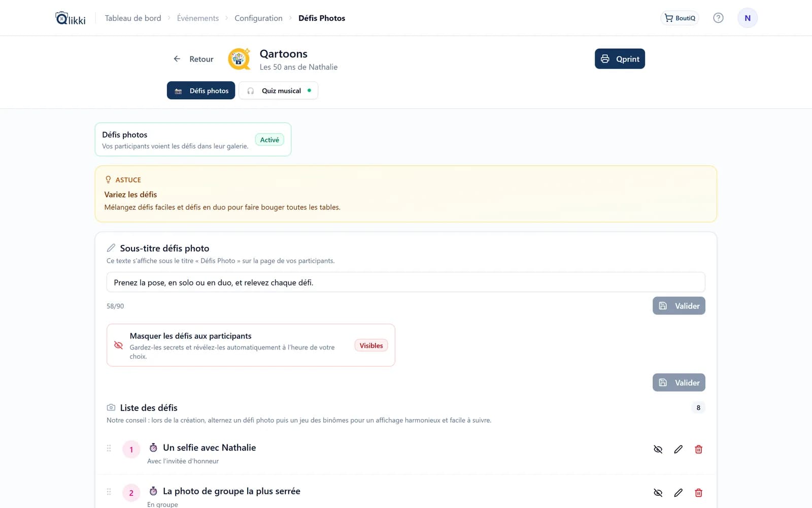Screen dimensions: 812x508
Task: Open the help question mark icon
Action: (718, 18)
